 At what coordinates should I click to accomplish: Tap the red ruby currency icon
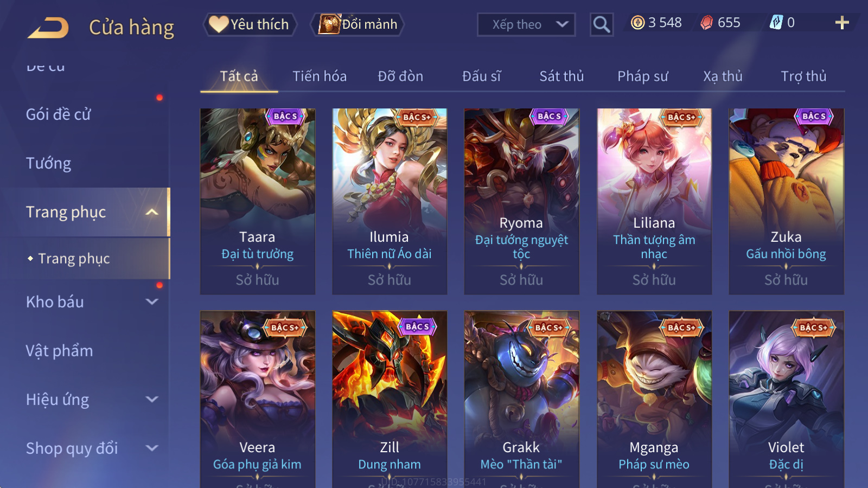tap(706, 23)
